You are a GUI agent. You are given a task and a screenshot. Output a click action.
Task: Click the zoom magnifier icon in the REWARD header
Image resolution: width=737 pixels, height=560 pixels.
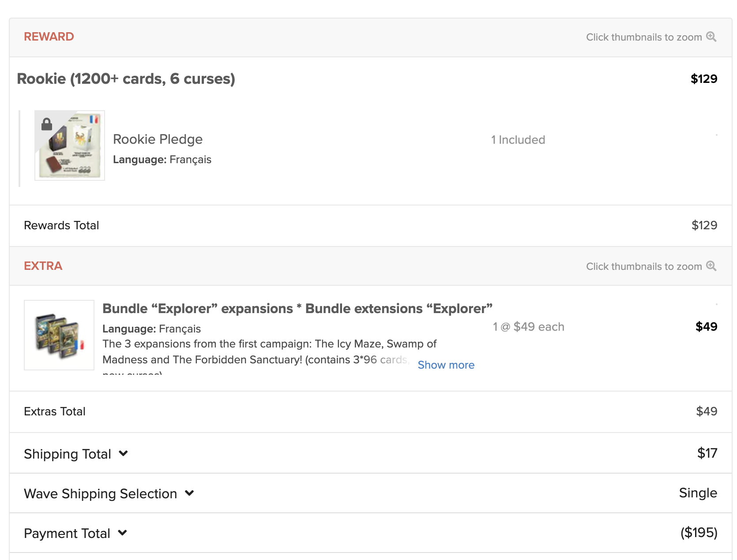tap(711, 37)
